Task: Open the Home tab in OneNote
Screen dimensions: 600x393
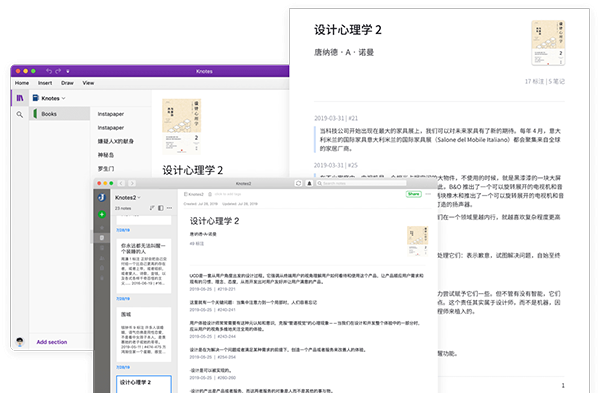Action: pos(22,83)
